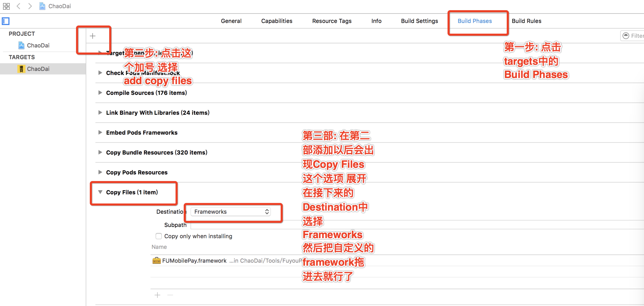Open the related items grid menu
This screenshot has width=644, height=306.
(6, 6)
